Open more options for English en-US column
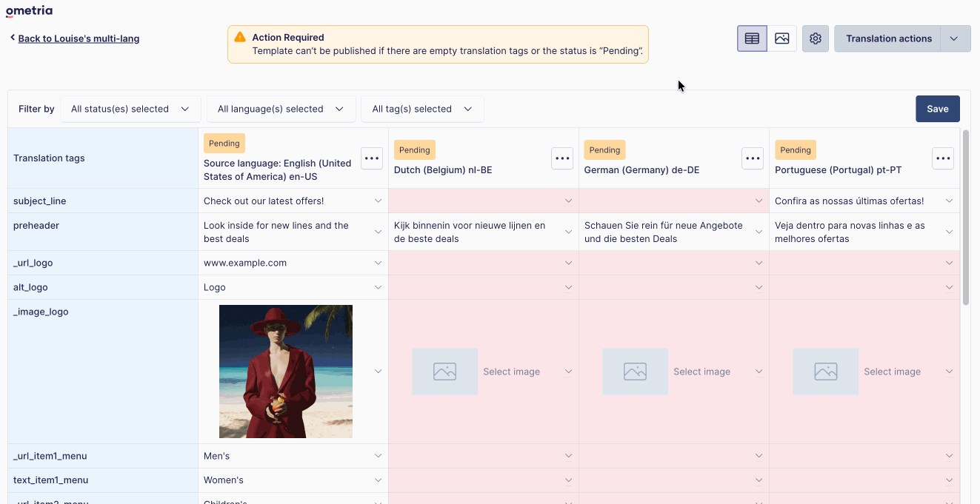The width and height of the screenshot is (980, 504). pos(372,158)
